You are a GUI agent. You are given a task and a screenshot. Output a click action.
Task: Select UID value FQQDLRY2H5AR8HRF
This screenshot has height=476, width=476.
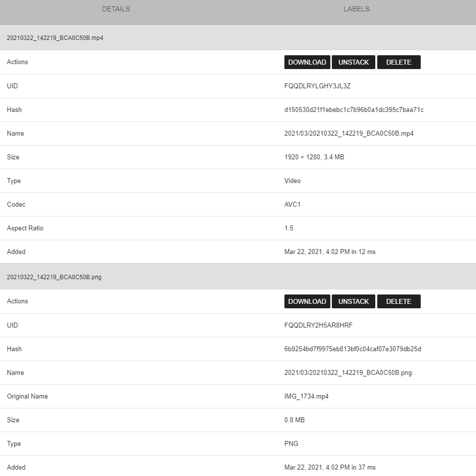tap(318, 326)
